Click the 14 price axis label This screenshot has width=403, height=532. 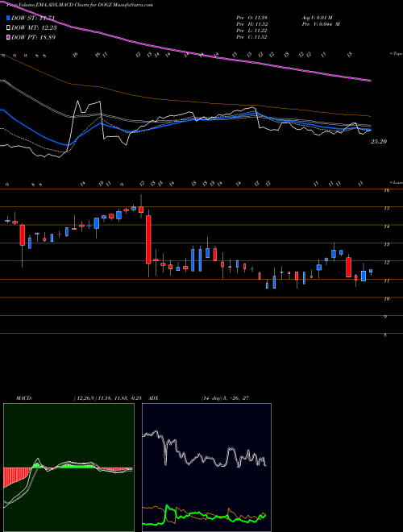(x=386, y=227)
